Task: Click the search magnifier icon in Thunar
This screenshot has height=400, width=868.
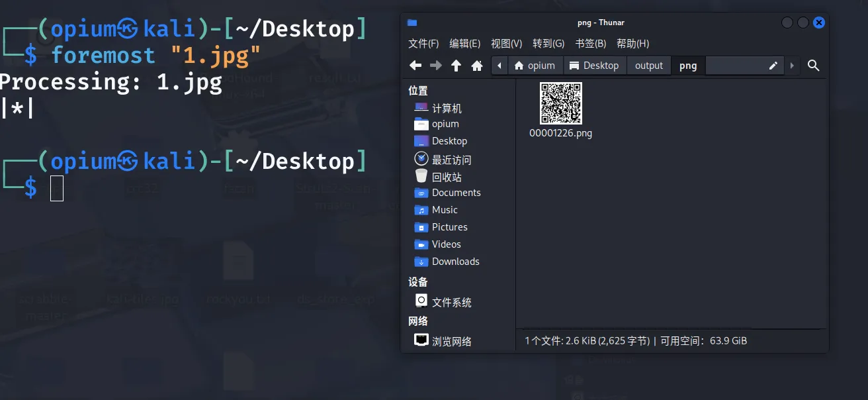Action: [814, 66]
